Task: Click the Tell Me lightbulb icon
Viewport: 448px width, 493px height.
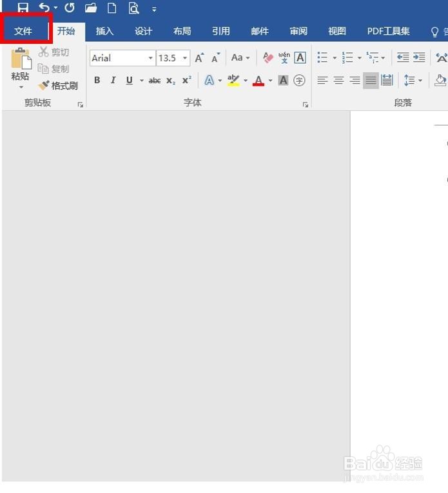Action: coord(434,32)
